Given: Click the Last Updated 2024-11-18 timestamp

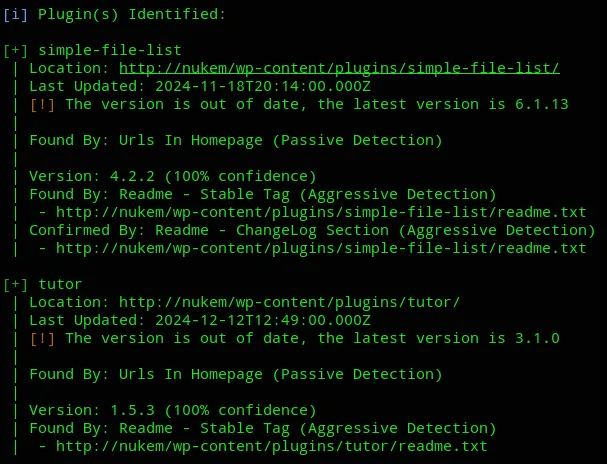Looking at the screenshot, I should pyautogui.click(x=263, y=86).
